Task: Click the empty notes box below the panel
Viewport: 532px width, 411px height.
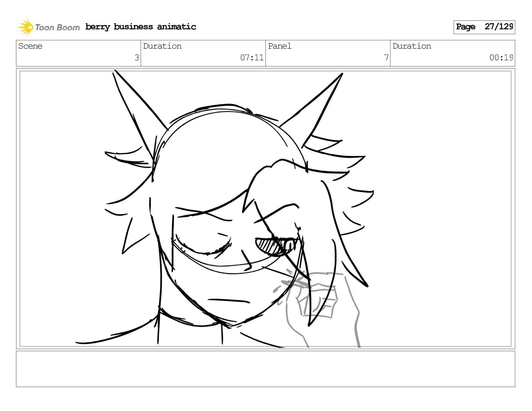Action: (265, 369)
